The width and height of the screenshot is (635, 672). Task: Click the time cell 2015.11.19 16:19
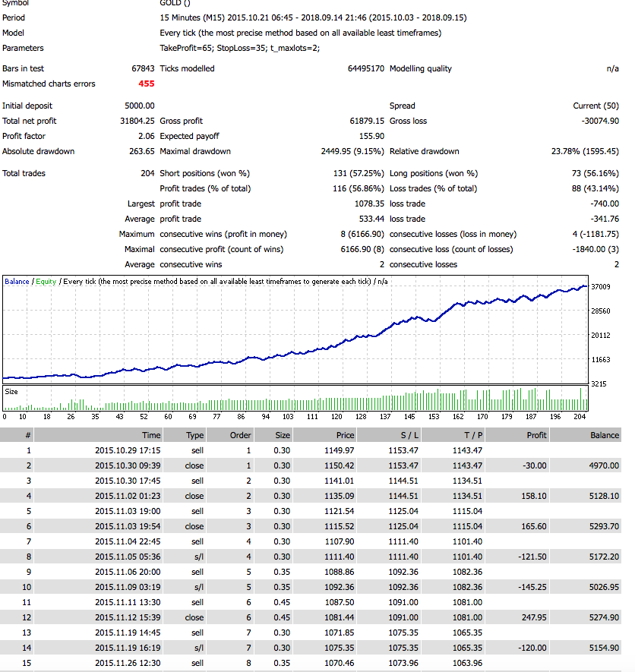point(128,648)
